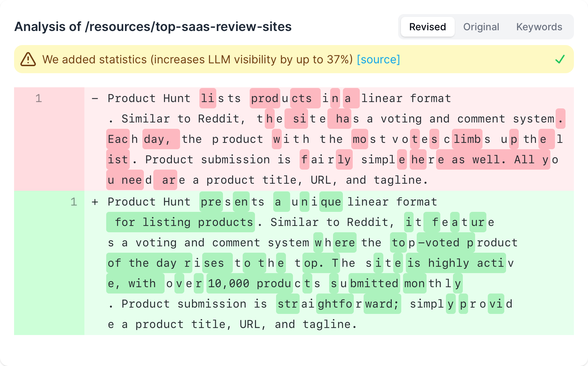Image resolution: width=588 pixels, height=366 pixels.
Task: Open the Original tab
Action: point(481,27)
